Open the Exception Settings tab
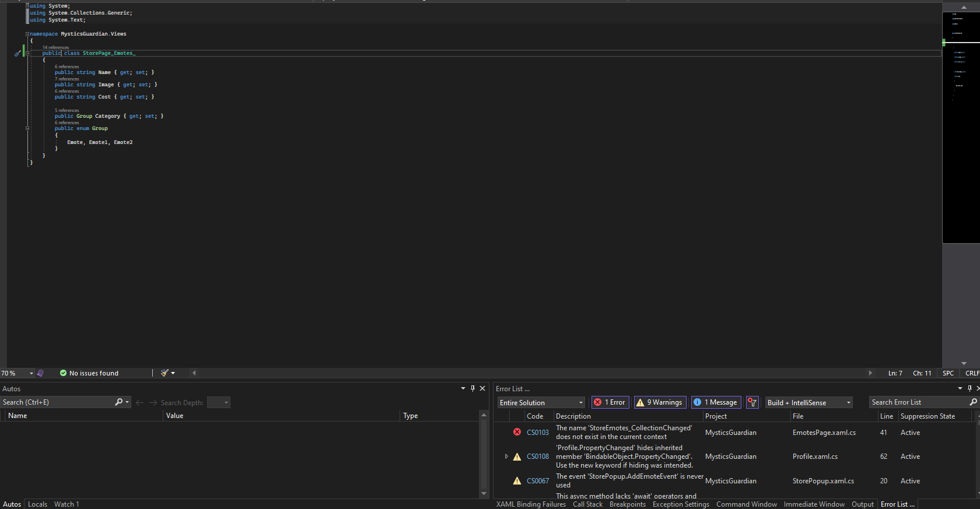Screen dimensions: 980x509 coord(681,504)
